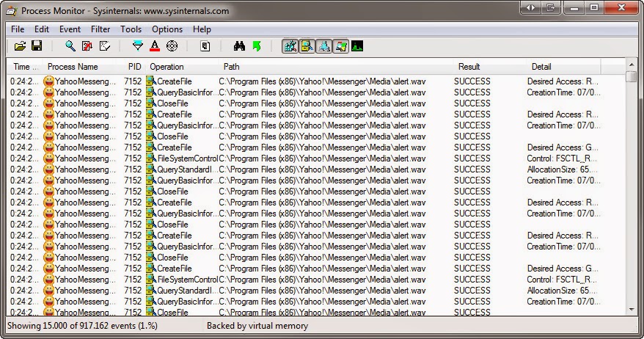The width and height of the screenshot is (644, 339).
Task: Toggle Show Process and Thread Activity button
Action: (x=340, y=46)
